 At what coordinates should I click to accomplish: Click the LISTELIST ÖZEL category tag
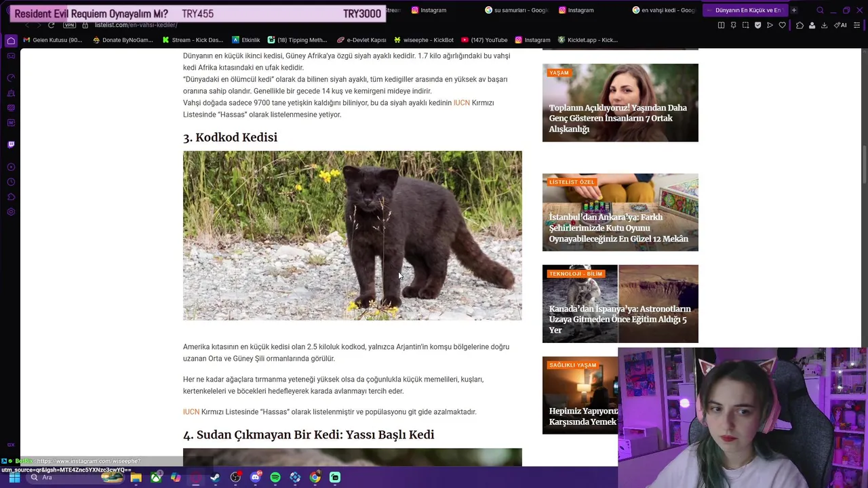572,182
